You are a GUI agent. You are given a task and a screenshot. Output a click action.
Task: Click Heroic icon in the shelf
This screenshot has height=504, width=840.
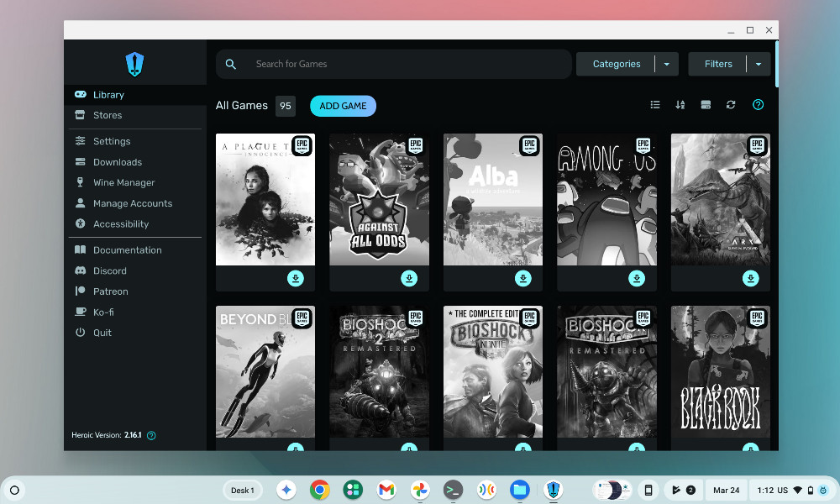553,490
